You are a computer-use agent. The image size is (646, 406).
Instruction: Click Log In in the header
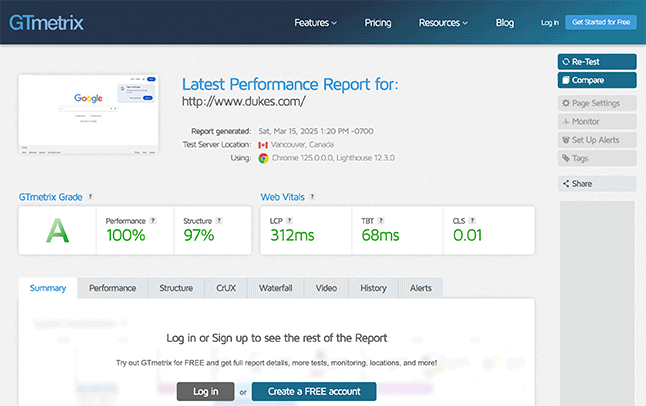click(x=550, y=23)
